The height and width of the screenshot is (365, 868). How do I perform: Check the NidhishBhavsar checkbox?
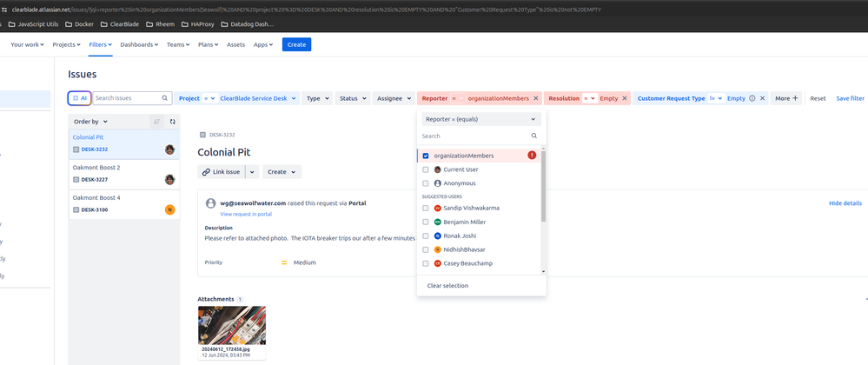[426, 249]
